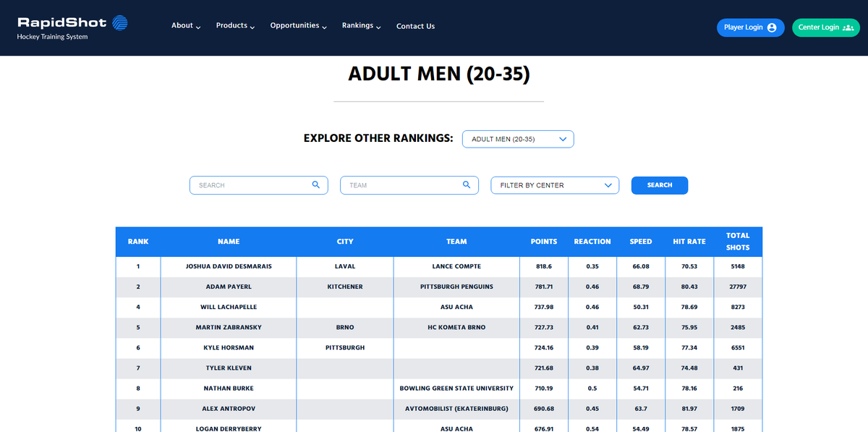The height and width of the screenshot is (432, 868).
Task: Click the HIT RATE column header
Action: [x=689, y=242]
